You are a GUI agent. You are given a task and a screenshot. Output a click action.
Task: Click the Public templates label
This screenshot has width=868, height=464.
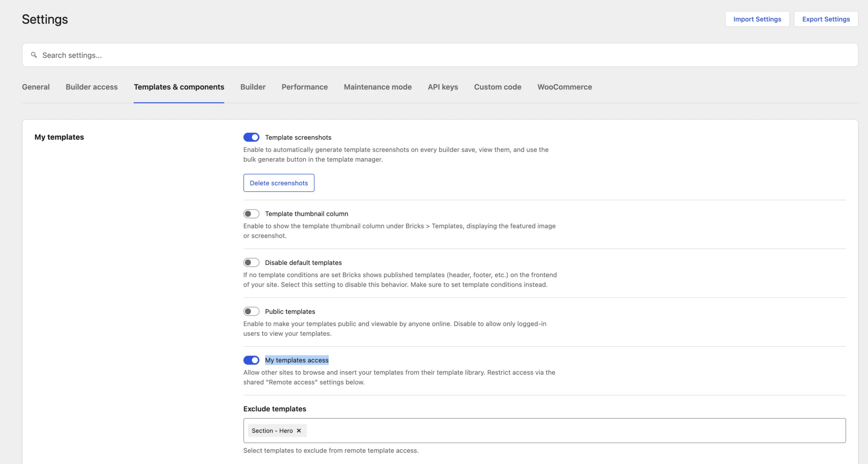tap(290, 311)
